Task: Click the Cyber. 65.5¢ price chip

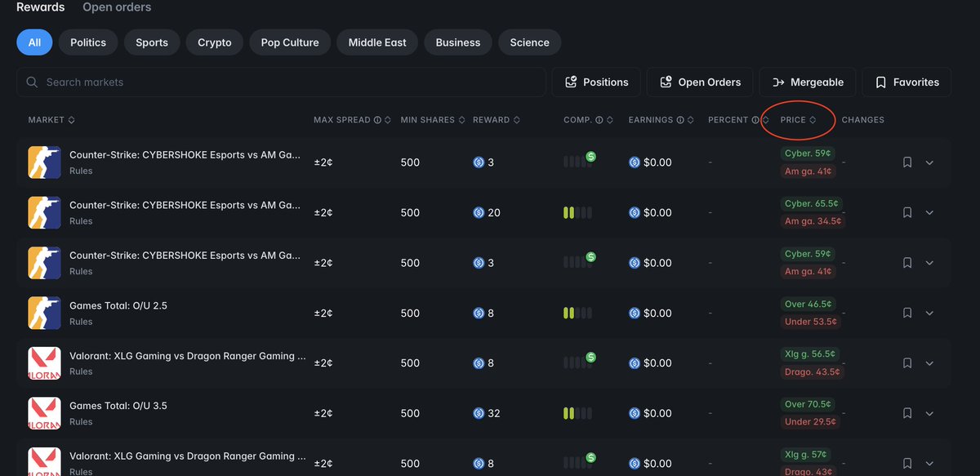Action: (812, 204)
